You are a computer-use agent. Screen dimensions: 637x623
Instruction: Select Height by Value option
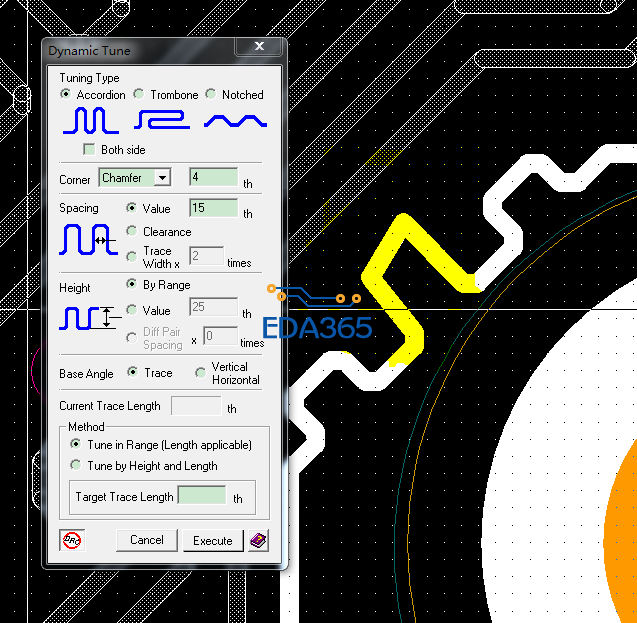131,310
